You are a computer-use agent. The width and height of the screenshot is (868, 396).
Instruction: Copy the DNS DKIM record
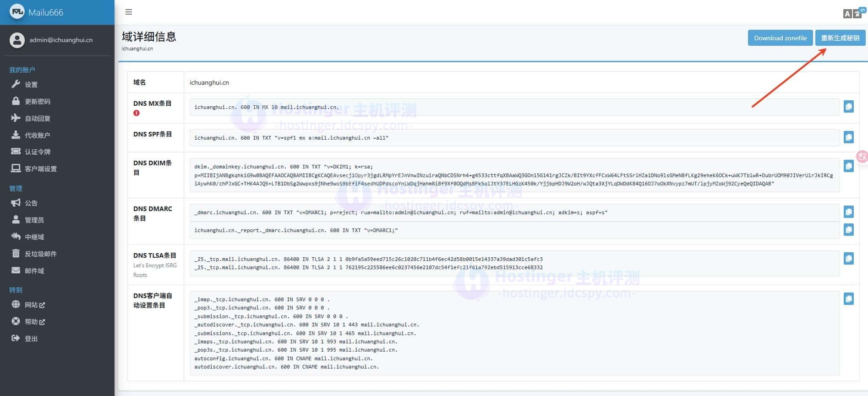848,166
